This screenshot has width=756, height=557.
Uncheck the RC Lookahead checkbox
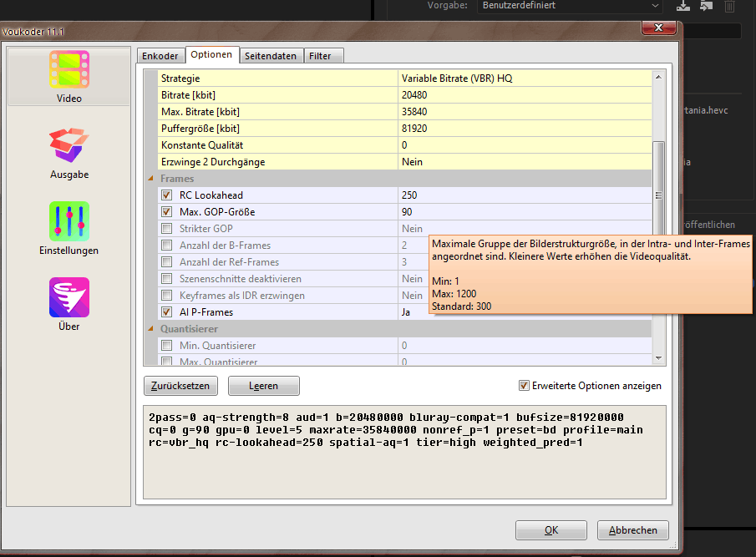(166, 195)
